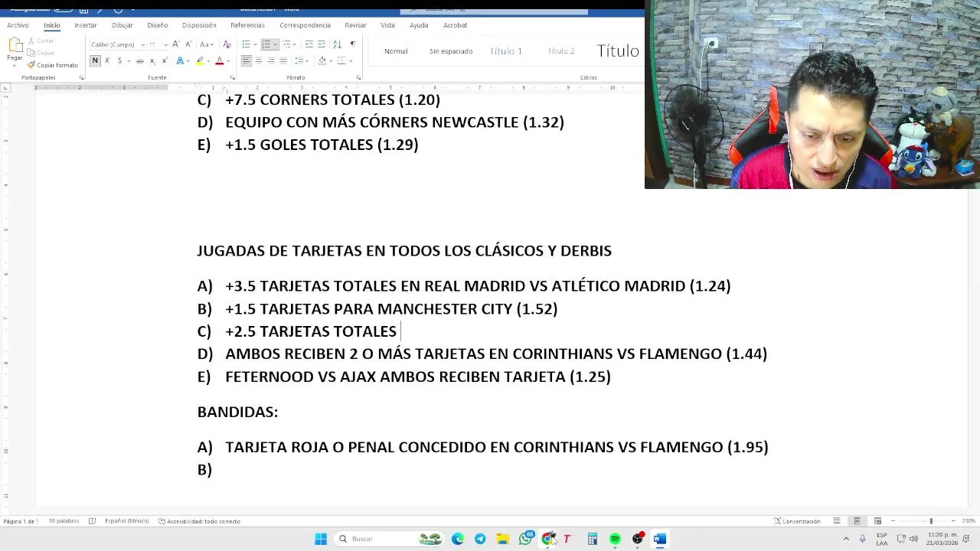The width and height of the screenshot is (980, 551).
Task: Apply the large Título style
Action: [618, 51]
